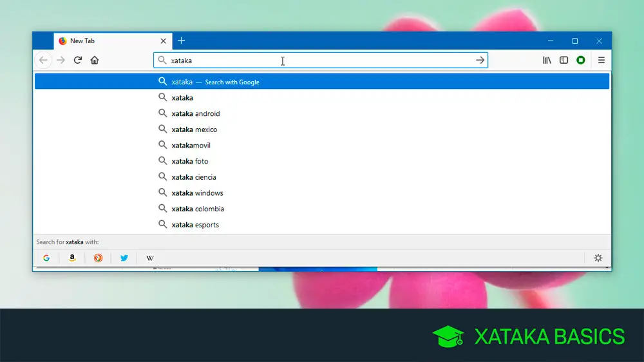Viewport: 644px width, 362px height.
Task: Select the 'xatakamovil' suggestion
Action: [x=322, y=146]
